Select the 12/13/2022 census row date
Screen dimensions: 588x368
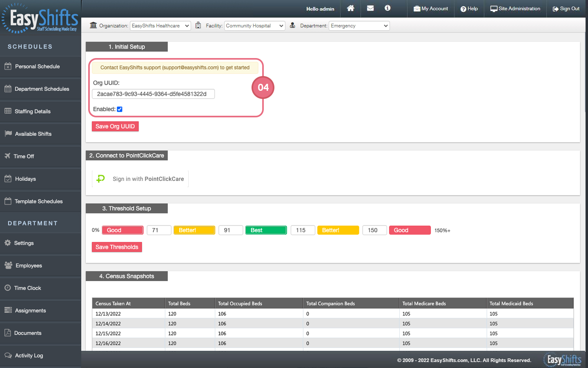108,314
